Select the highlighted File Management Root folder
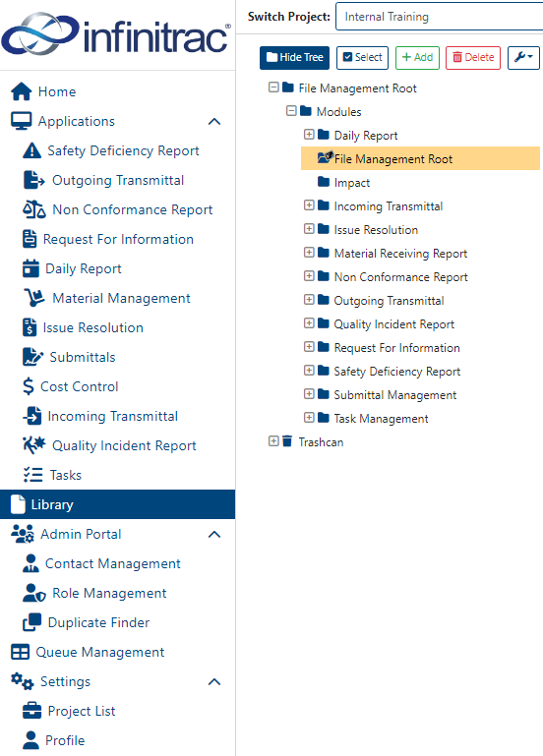The width and height of the screenshot is (543, 756). click(420, 158)
